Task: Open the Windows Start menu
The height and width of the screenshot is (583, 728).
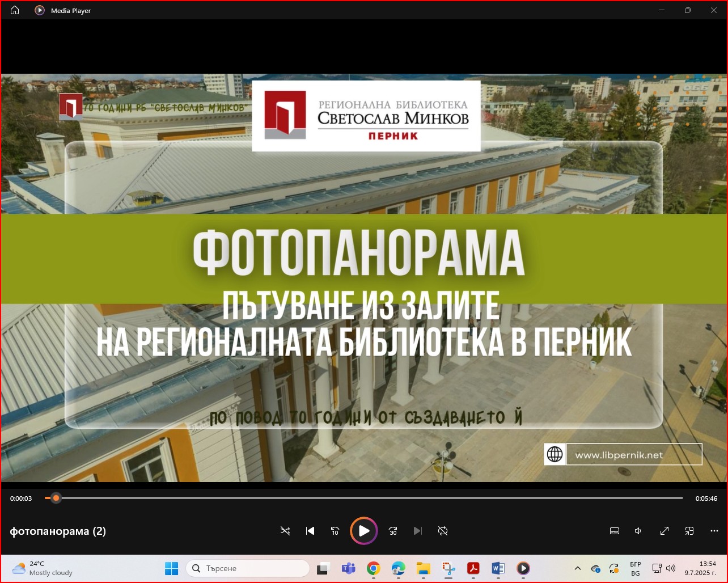Action: pyautogui.click(x=171, y=568)
